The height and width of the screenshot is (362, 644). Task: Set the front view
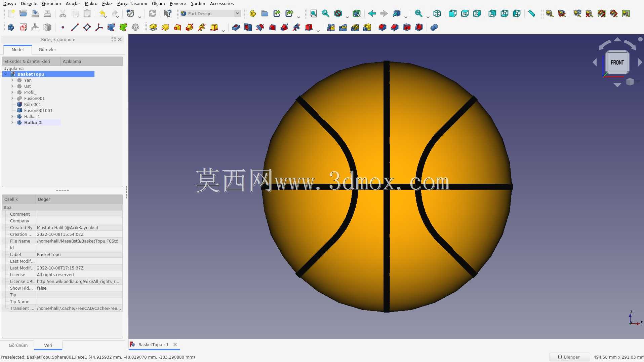click(453, 13)
